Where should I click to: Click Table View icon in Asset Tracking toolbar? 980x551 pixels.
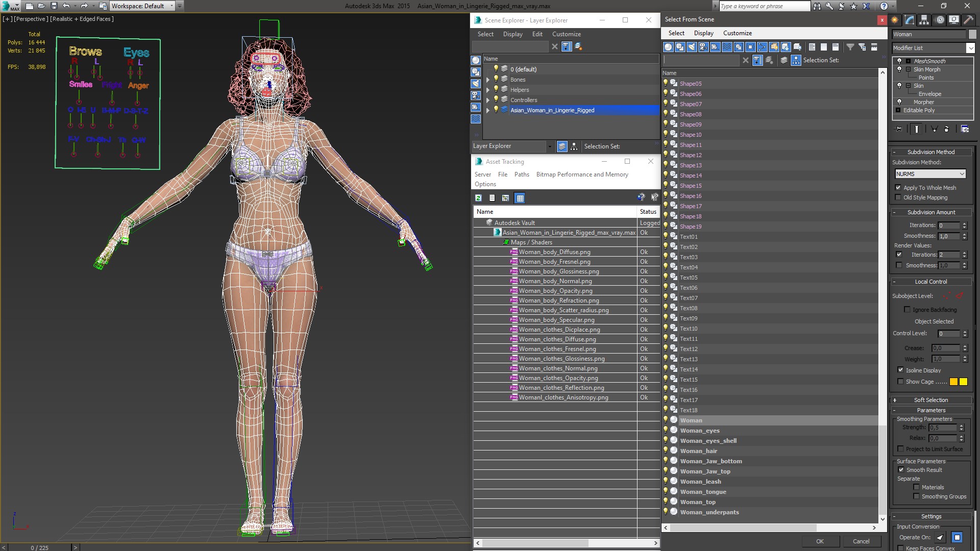520,198
